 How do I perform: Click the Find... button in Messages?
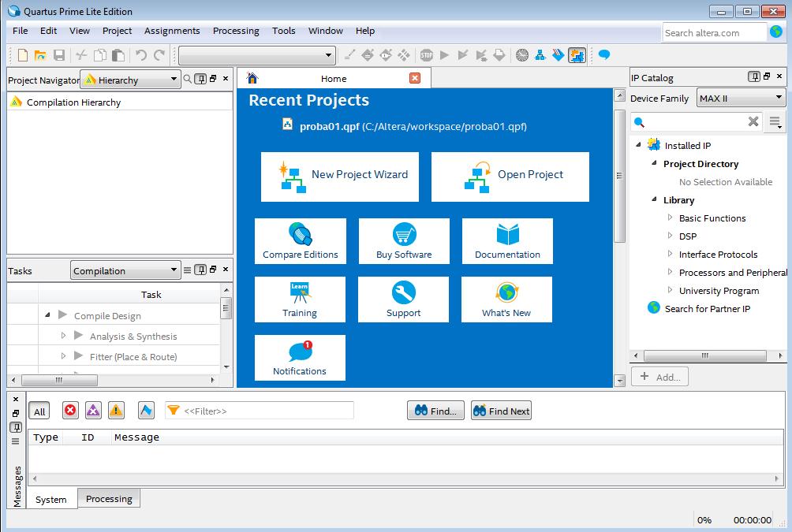click(435, 411)
